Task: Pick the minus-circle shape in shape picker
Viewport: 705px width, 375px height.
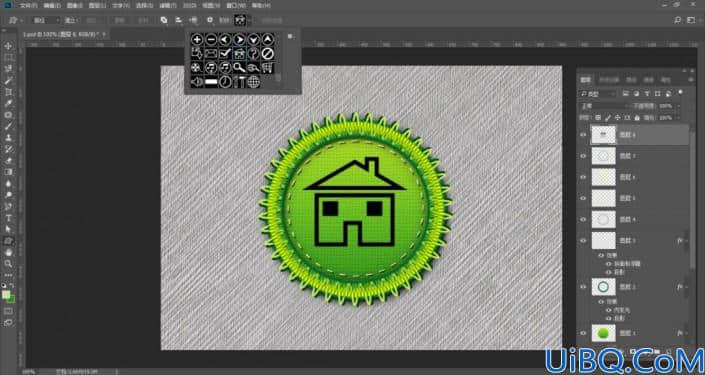Action: [x=211, y=40]
